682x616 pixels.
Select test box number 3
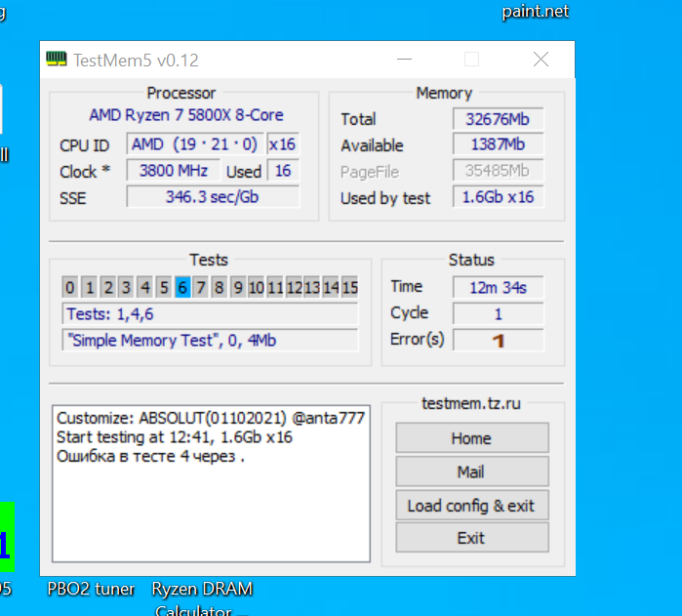tap(126, 287)
